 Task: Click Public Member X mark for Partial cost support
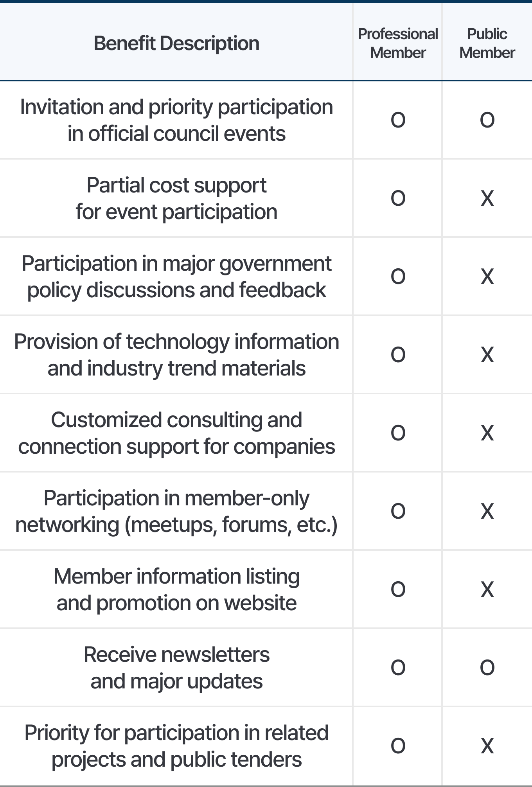tap(487, 198)
